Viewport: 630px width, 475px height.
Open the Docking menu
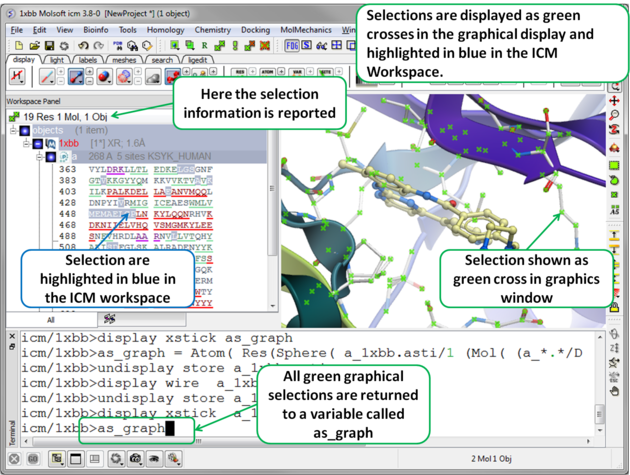pyautogui.click(x=255, y=30)
